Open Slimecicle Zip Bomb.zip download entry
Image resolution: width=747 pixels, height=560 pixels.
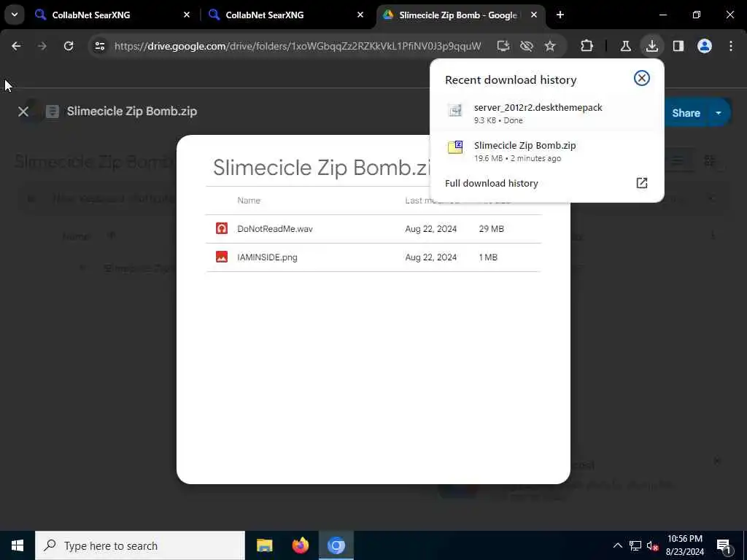tap(547, 151)
